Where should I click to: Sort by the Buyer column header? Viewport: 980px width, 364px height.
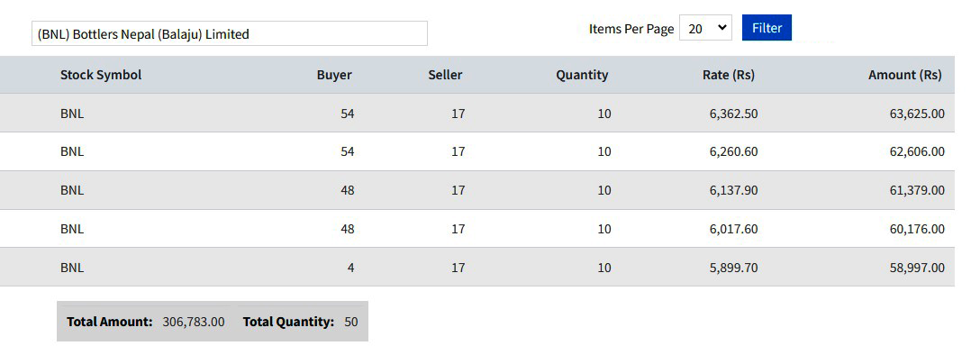point(334,75)
